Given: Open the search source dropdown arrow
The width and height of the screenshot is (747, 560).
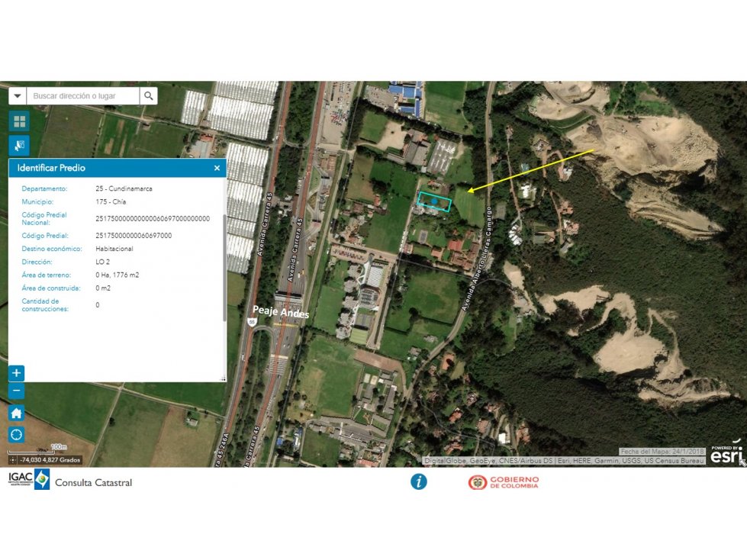Looking at the screenshot, I should (x=18, y=95).
